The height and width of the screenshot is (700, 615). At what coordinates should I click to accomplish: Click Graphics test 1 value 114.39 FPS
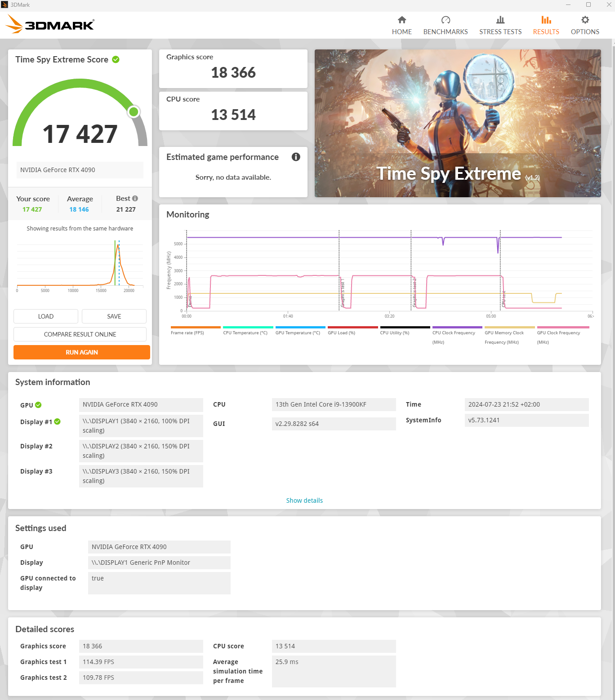141,662
